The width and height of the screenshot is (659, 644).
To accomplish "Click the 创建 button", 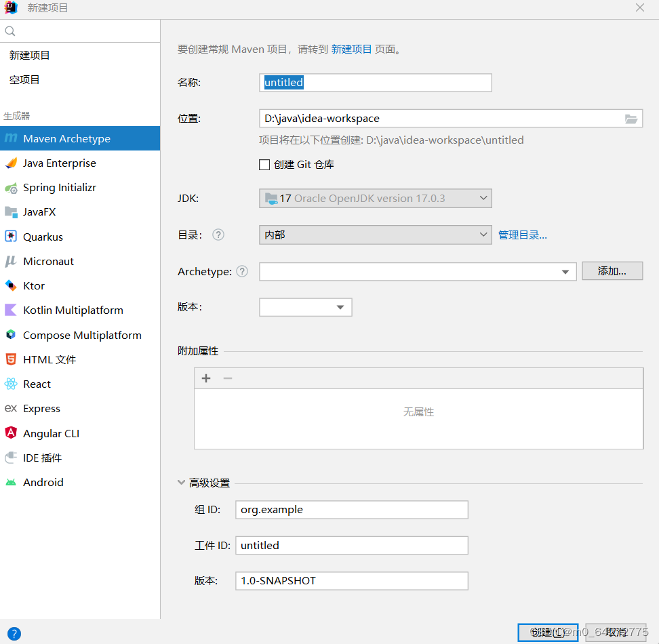I will coord(548,632).
